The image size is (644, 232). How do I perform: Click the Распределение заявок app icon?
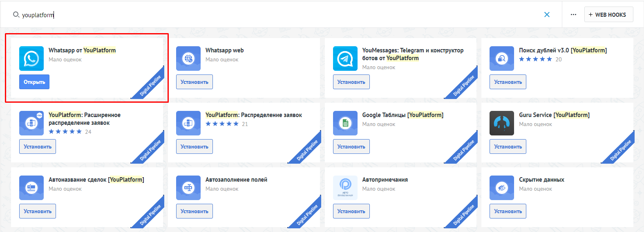click(188, 123)
